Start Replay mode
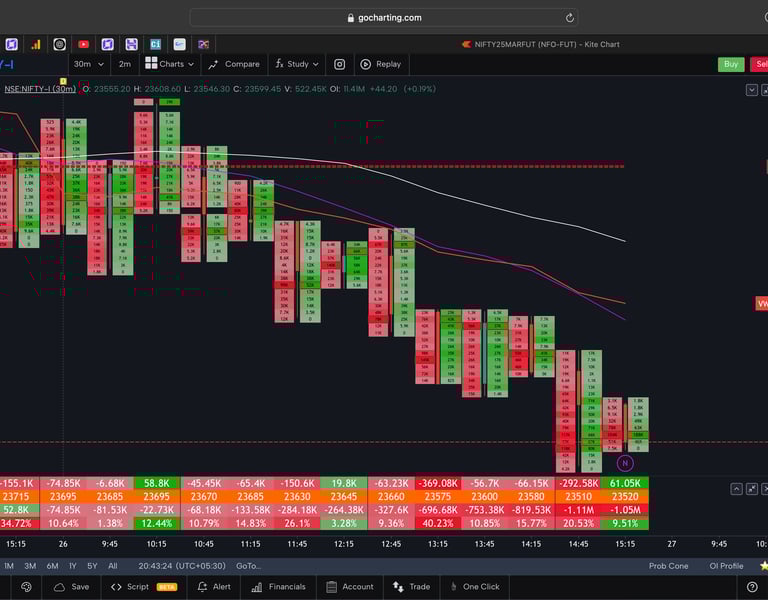 [x=381, y=64]
